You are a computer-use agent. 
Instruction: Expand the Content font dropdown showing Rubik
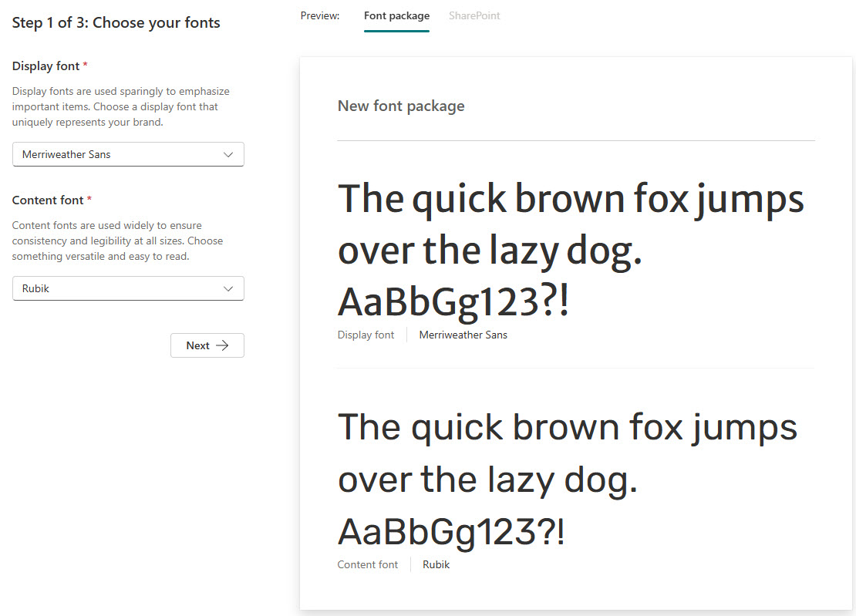click(116, 288)
